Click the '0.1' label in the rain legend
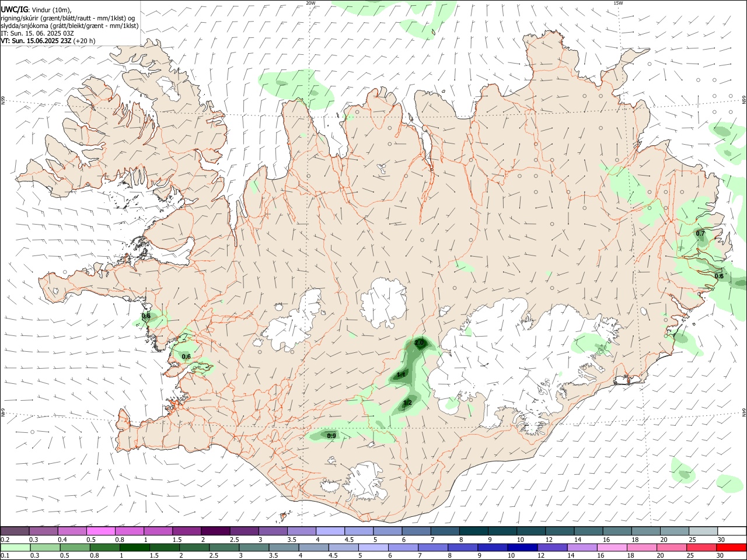This screenshot has height=560, width=747. pos(5,555)
